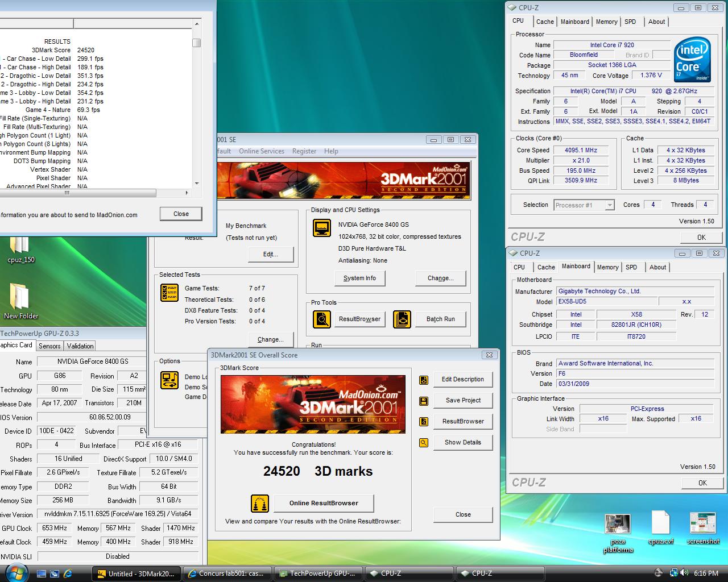Click OK in the top CPU-Z window
The image size is (728, 582).
pos(701,238)
